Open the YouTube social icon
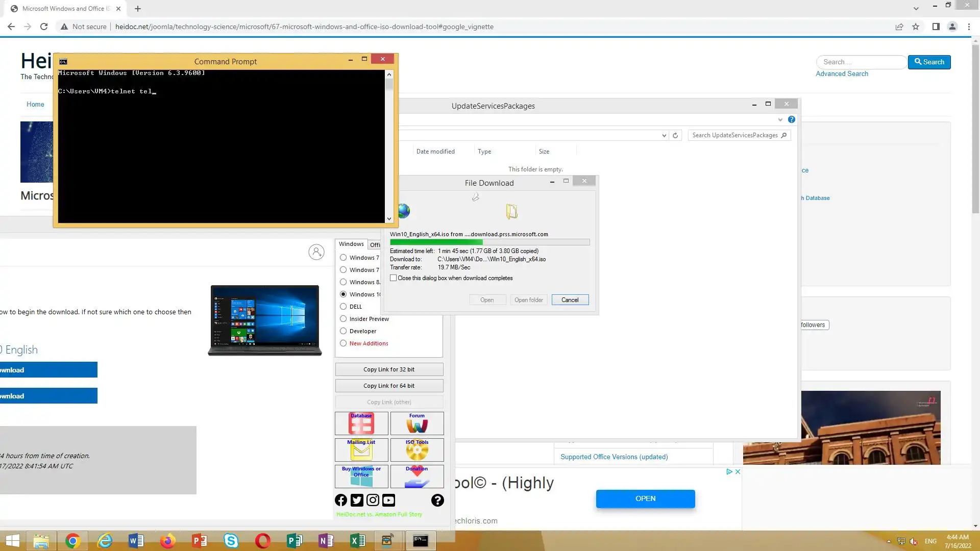 pos(388,500)
